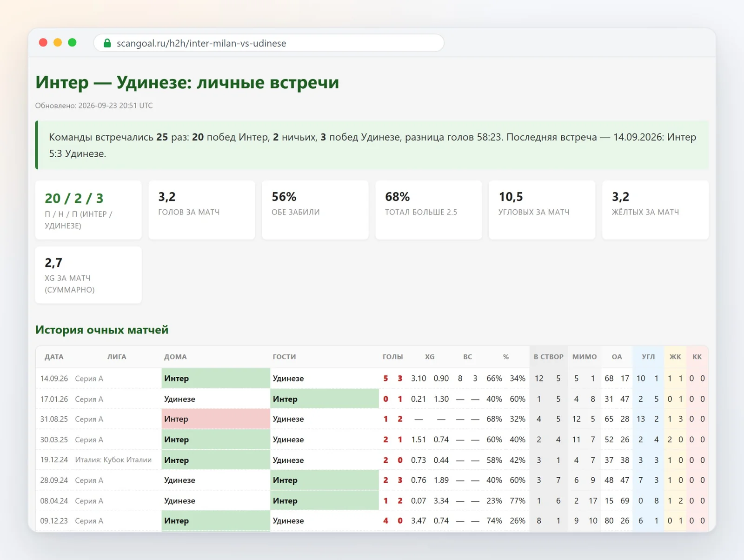This screenshot has height=560, width=744.
Task: Click the % possession column header
Action: pos(506,357)
